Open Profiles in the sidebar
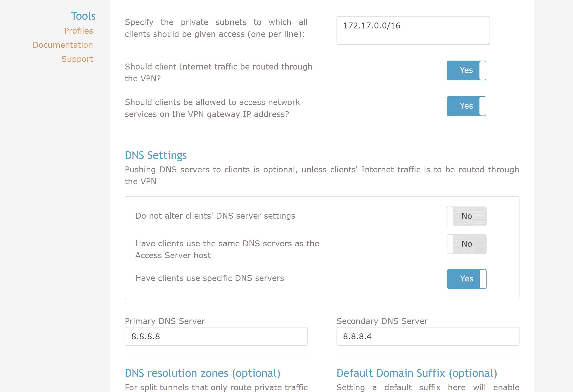The image size is (573, 392). [78, 31]
